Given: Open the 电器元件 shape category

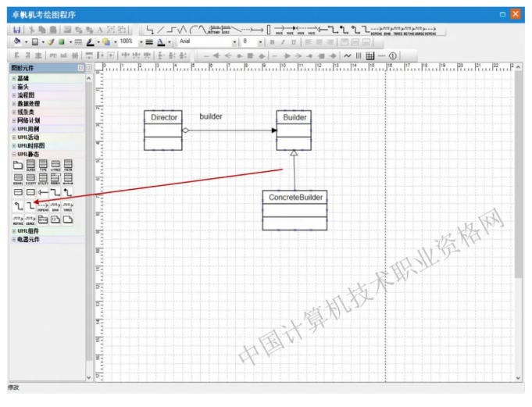Looking at the screenshot, I should click(x=31, y=239).
